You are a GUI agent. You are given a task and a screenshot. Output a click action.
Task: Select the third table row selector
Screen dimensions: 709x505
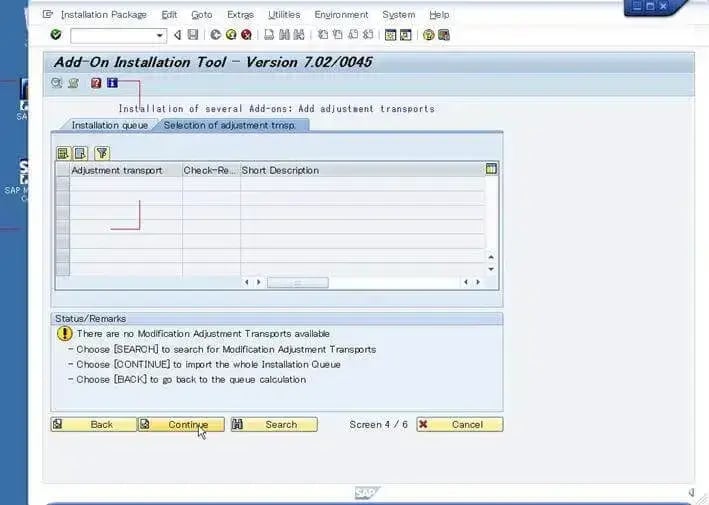click(63, 212)
